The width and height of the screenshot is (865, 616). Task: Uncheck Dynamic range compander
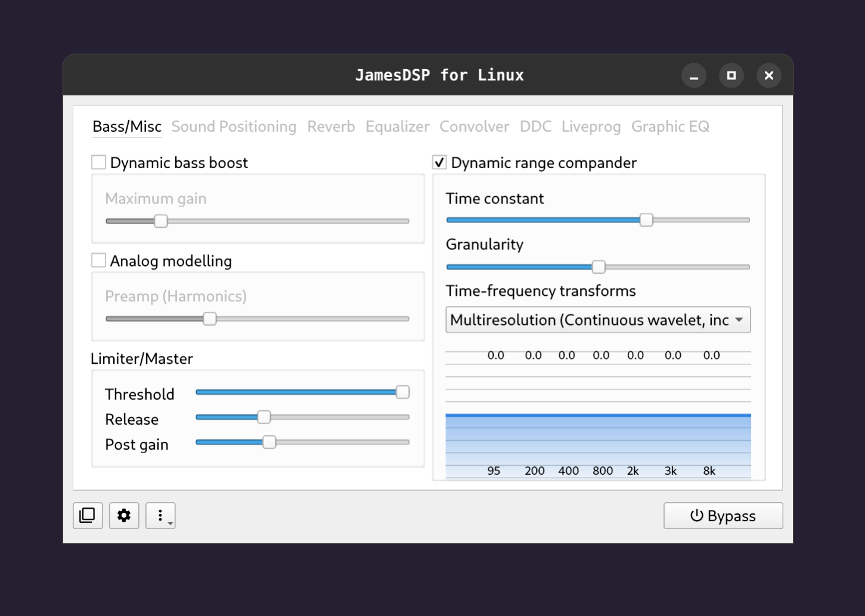click(x=439, y=162)
